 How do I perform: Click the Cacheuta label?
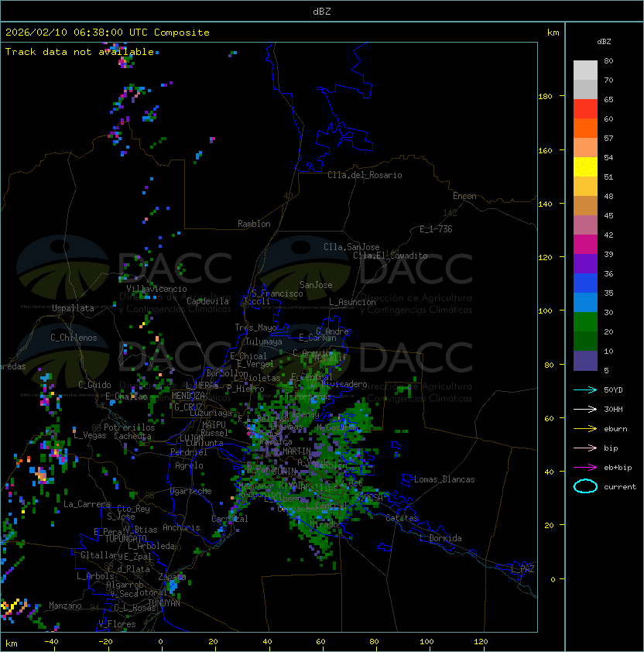132,436
